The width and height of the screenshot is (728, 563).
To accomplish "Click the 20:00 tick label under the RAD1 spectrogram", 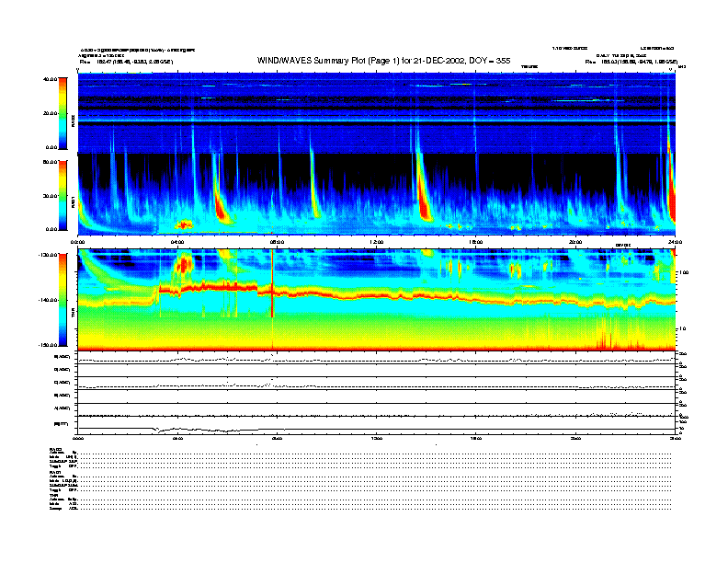I will point(575,242).
